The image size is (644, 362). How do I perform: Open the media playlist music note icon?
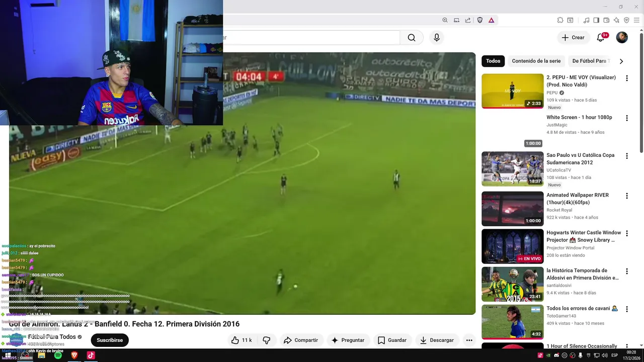(x=586, y=20)
